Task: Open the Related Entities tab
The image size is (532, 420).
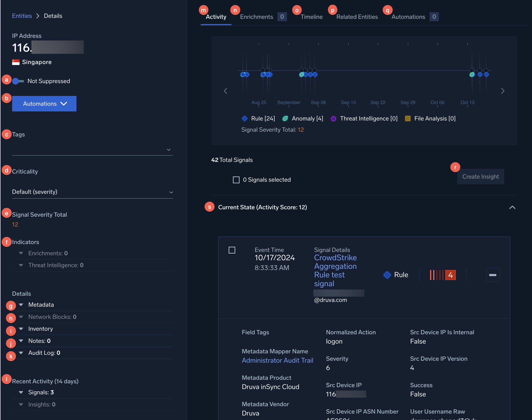Action: [x=357, y=17]
